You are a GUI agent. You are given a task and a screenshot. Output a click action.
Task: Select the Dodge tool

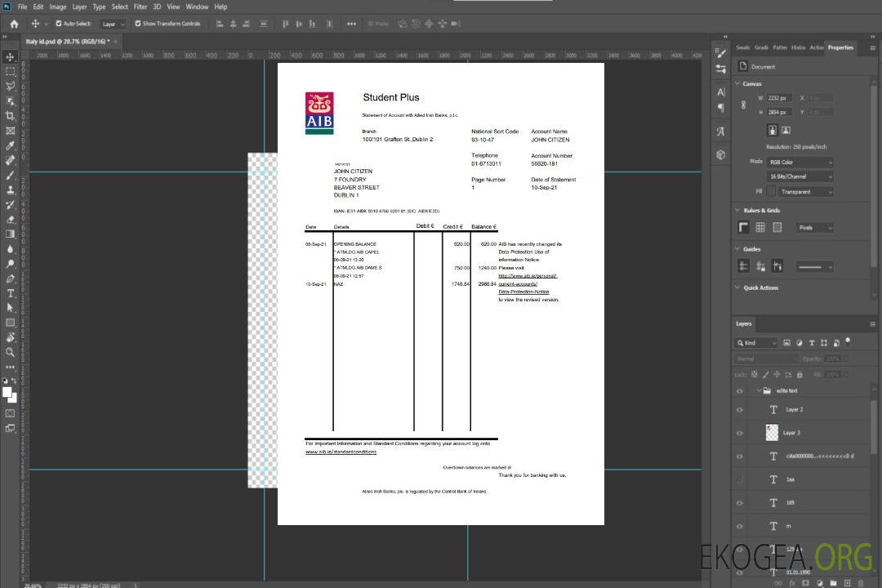click(10, 263)
